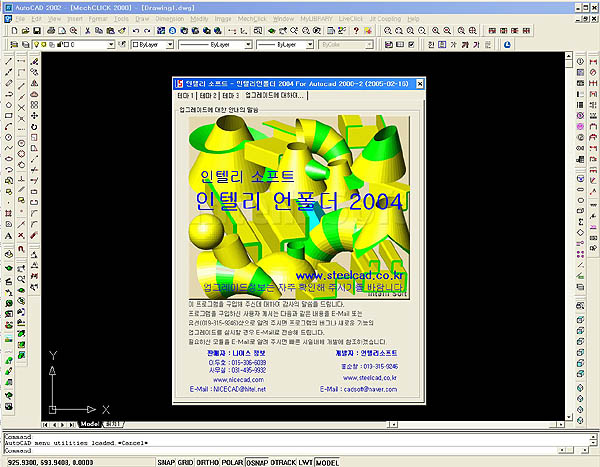Select the Line draw tool
Screen dimensions: 600x467
point(8,61)
